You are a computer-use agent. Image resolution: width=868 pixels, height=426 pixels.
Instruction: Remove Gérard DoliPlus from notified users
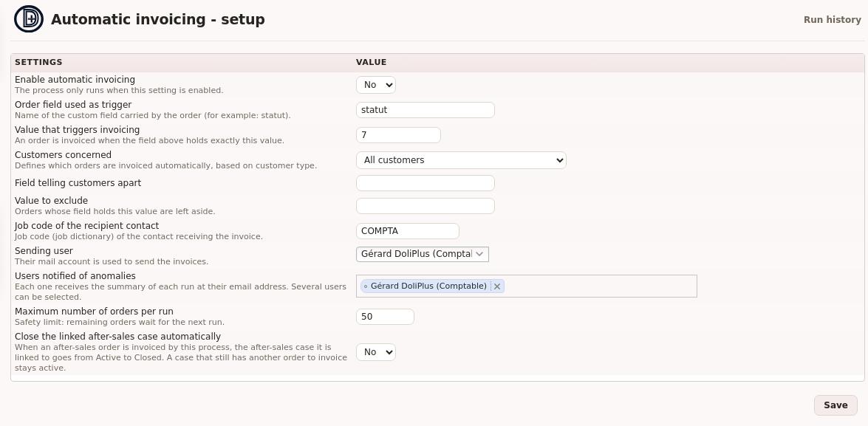(x=497, y=286)
